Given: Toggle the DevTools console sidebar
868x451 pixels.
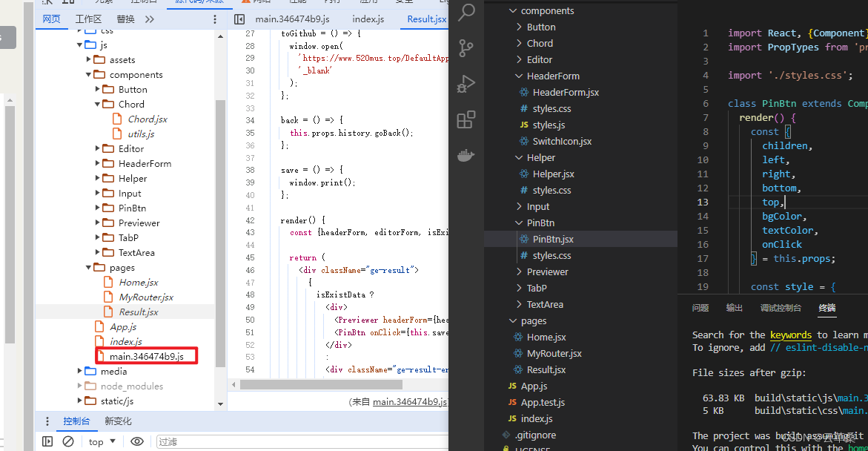Looking at the screenshot, I should (47, 441).
